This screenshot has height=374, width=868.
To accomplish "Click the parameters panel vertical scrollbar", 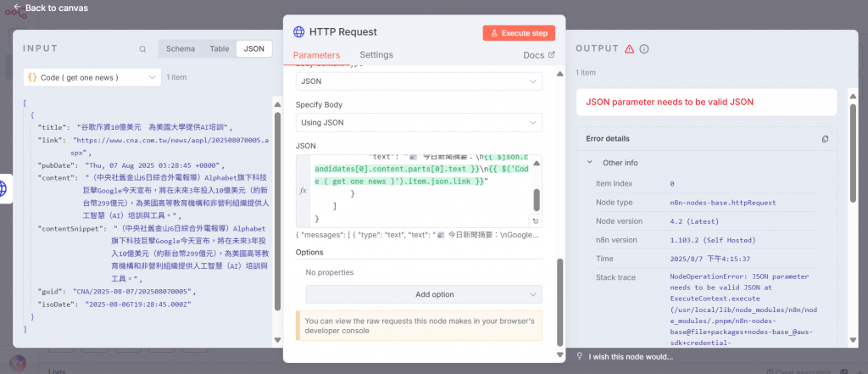I will pyautogui.click(x=559, y=302).
